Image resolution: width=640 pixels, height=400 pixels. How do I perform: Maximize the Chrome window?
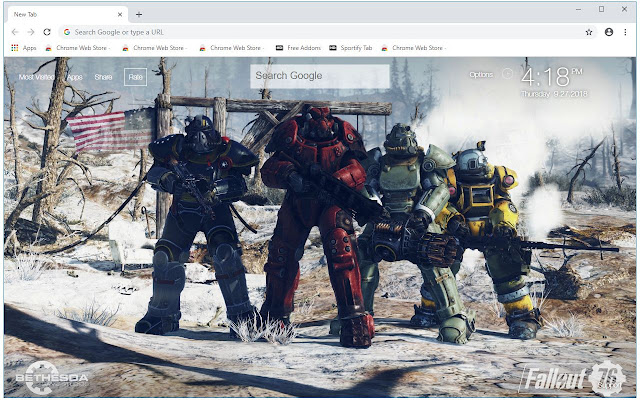click(x=601, y=9)
